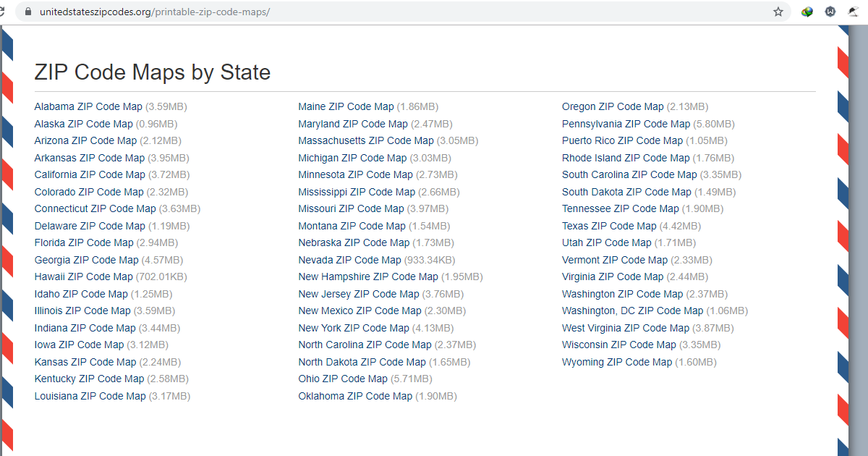868x456 pixels.
Task: Open Wyoming ZIP Code Map link
Action: pos(617,362)
